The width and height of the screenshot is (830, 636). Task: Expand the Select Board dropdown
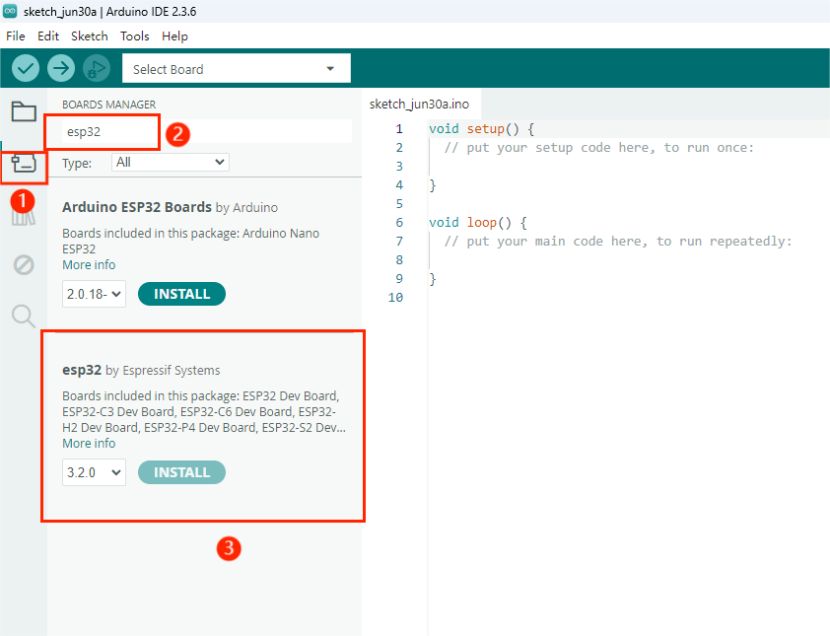coord(235,69)
